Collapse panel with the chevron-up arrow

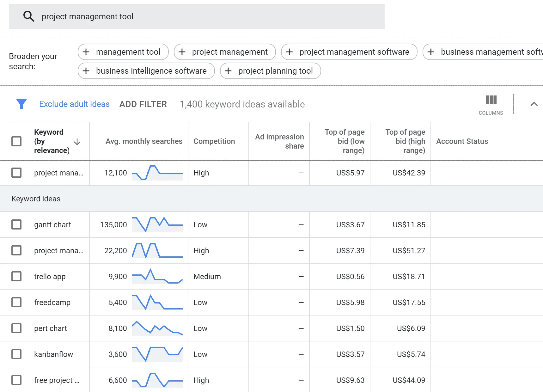(534, 104)
